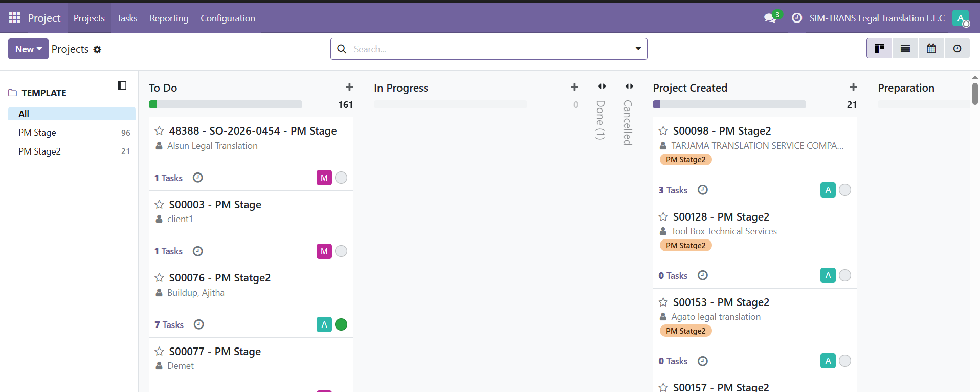The width and height of the screenshot is (980, 392).
Task: Star the S00003 - PM Stage project
Action: coord(160,205)
